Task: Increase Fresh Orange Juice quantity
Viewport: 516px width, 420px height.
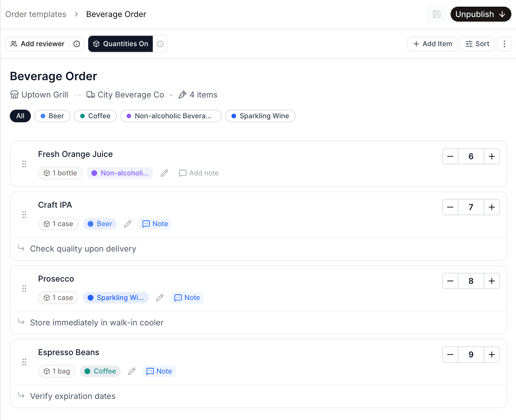Action: pyautogui.click(x=492, y=156)
